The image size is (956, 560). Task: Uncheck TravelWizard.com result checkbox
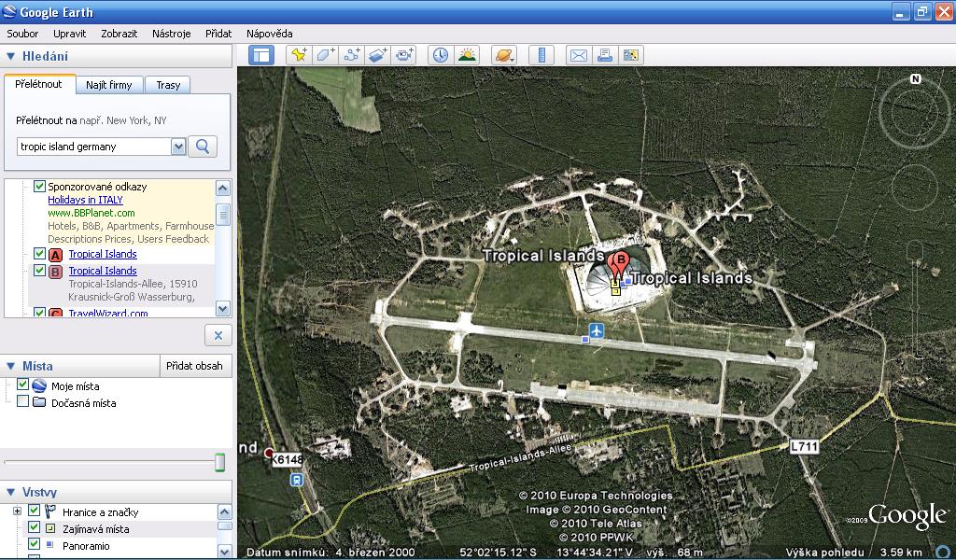[x=39, y=312]
